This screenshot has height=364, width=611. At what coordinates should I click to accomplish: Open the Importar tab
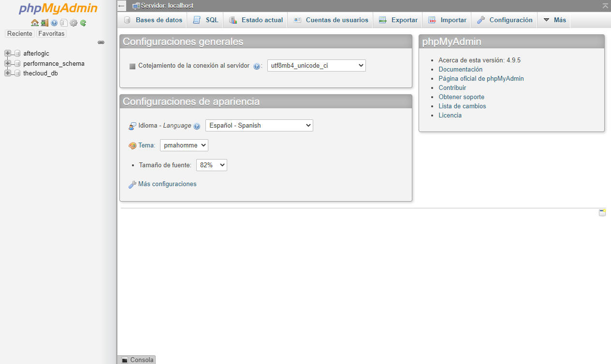[x=447, y=20]
